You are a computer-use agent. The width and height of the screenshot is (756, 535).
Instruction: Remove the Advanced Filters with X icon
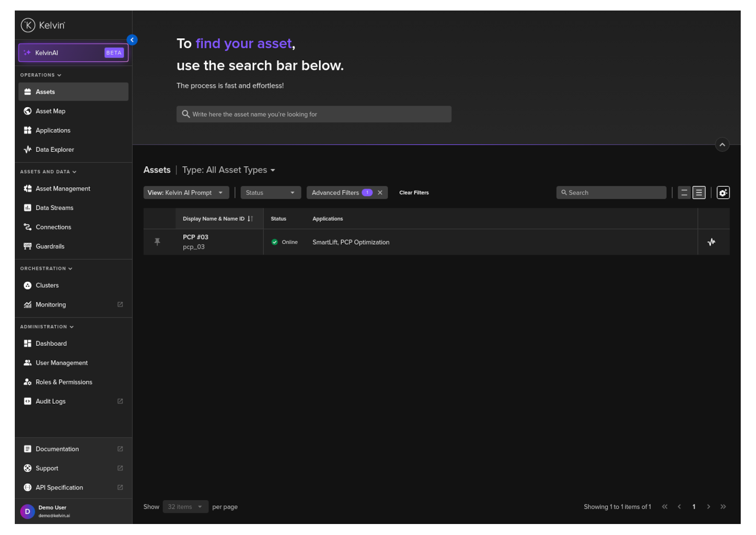[380, 193]
